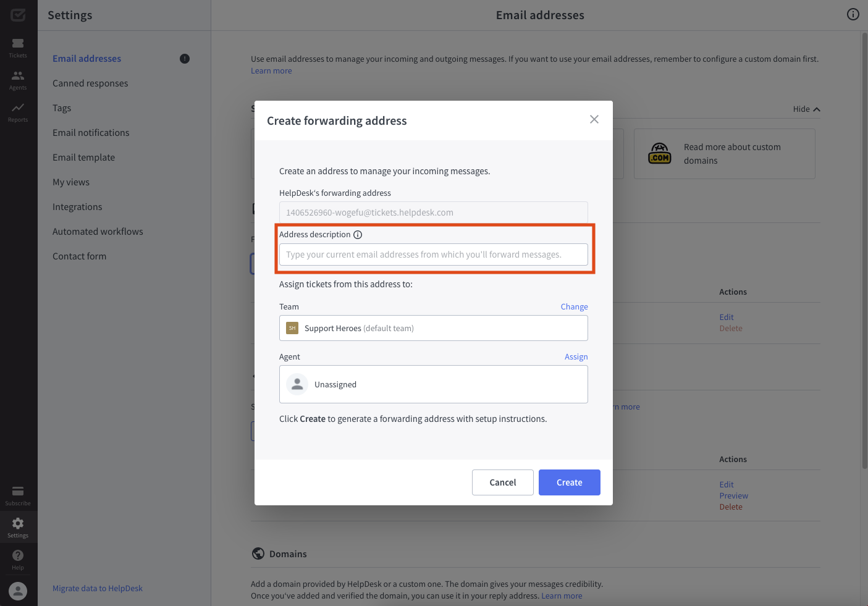Click the Address description input field
Viewport: 868px width, 606px height.
click(x=433, y=254)
